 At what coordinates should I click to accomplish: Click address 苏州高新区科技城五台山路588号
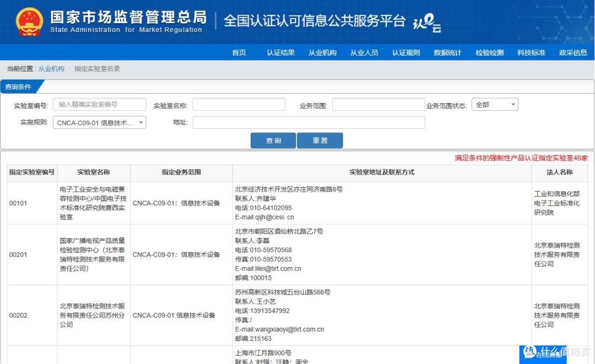pos(283,292)
